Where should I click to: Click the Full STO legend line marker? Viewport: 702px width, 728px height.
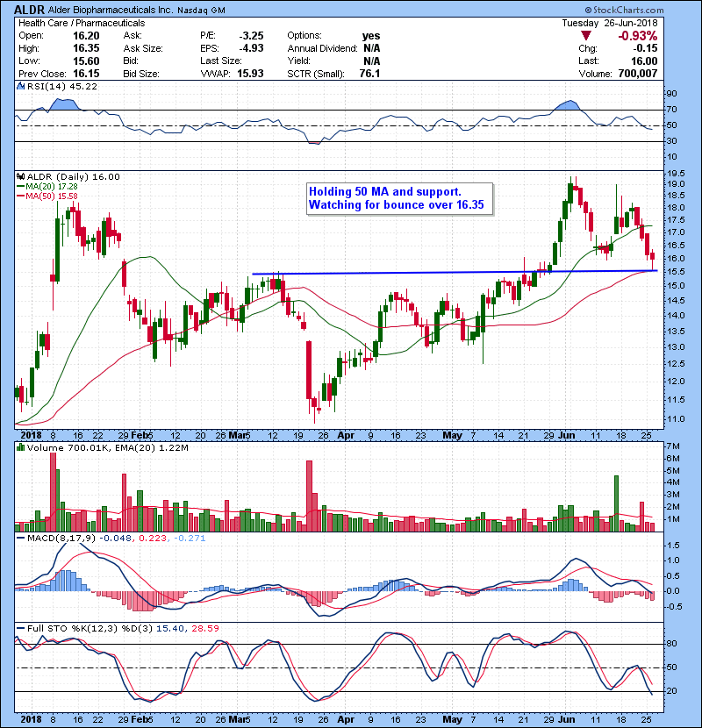[21, 628]
